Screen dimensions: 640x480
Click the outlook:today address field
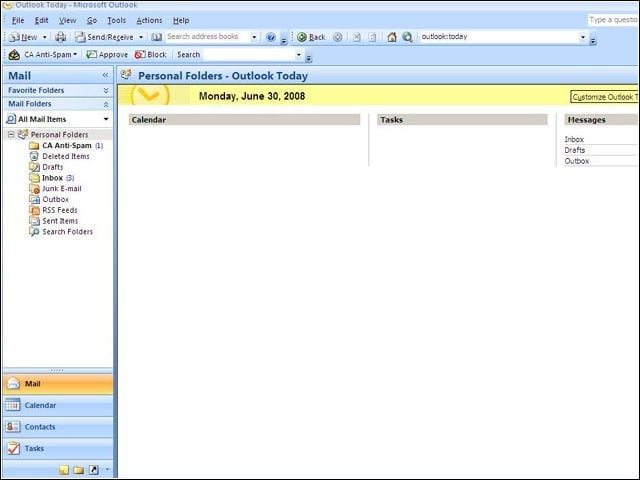coord(499,37)
